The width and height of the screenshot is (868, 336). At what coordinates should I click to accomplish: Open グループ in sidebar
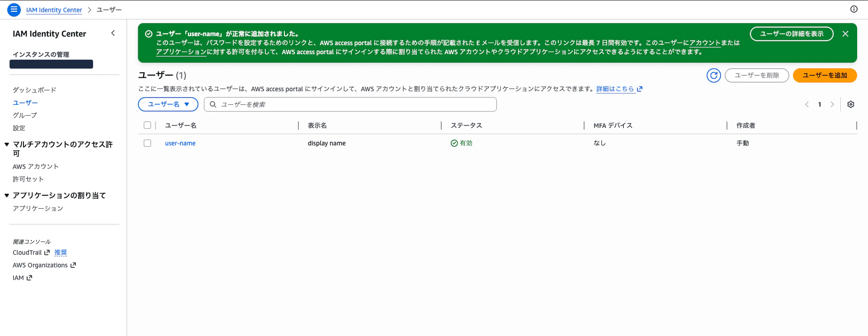point(25,115)
